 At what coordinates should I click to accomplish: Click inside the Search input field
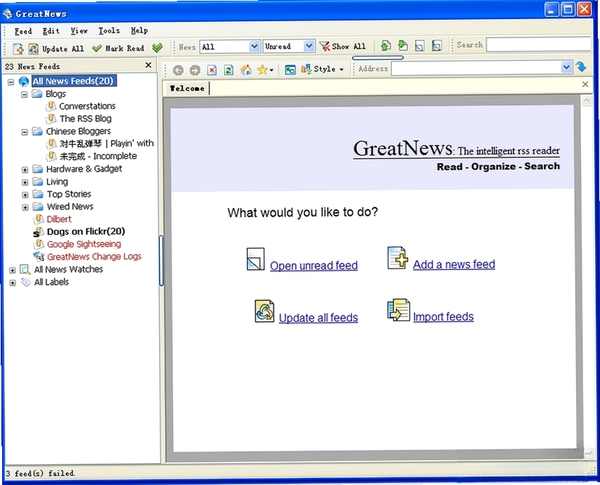(538, 44)
